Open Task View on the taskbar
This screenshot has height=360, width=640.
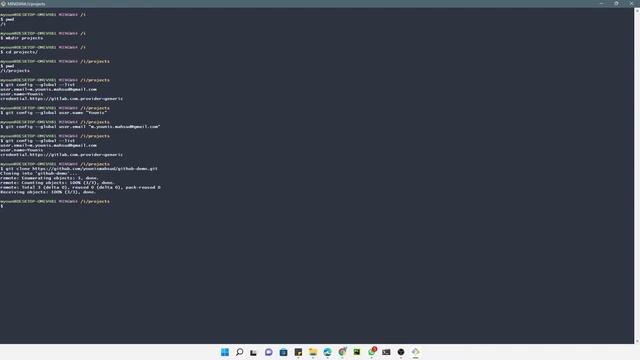pyautogui.click(x=254, y=352)
